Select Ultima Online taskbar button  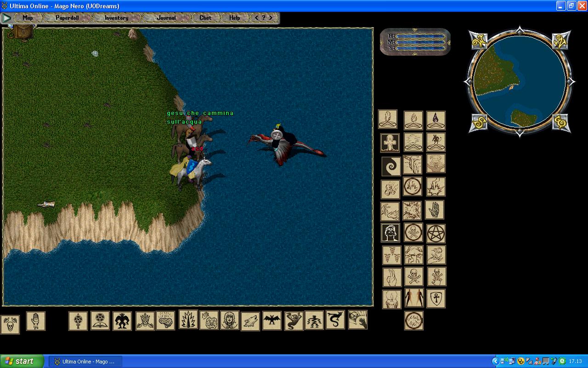(85, 362)
